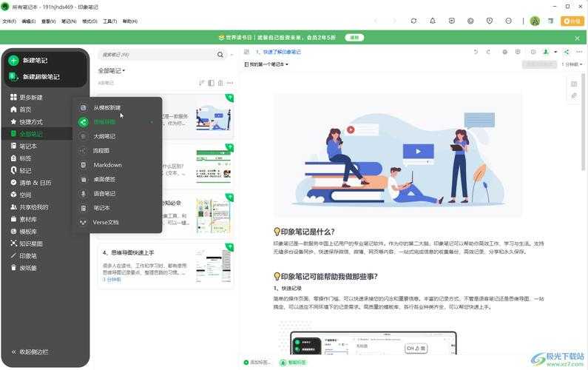Click the undo icon in note toolbar

476,52
